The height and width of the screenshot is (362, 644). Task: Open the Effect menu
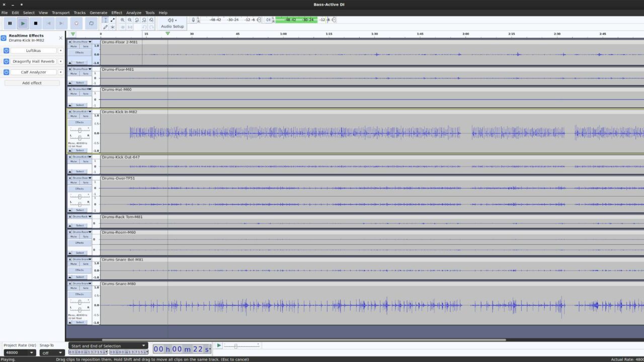click(x=117, y=13)
